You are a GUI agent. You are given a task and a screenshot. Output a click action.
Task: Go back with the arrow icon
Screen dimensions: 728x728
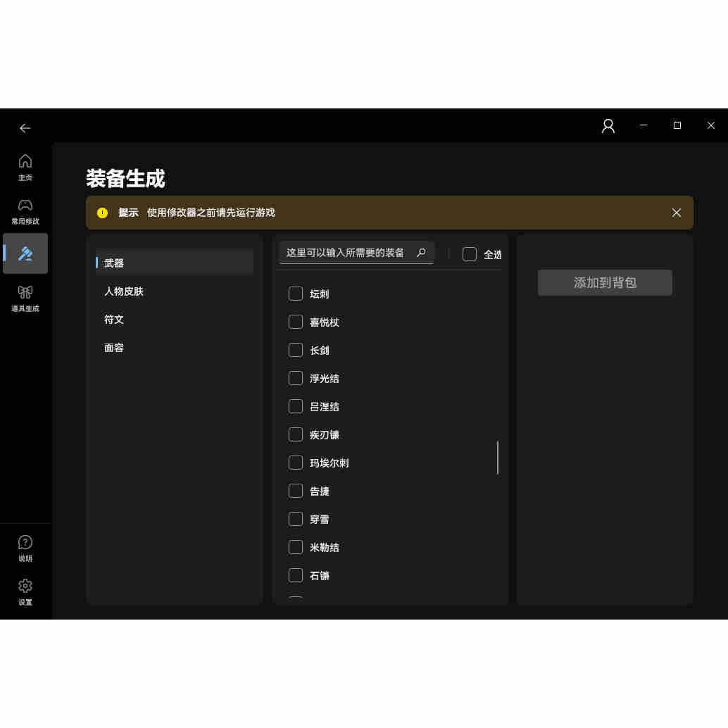(25, 128)
